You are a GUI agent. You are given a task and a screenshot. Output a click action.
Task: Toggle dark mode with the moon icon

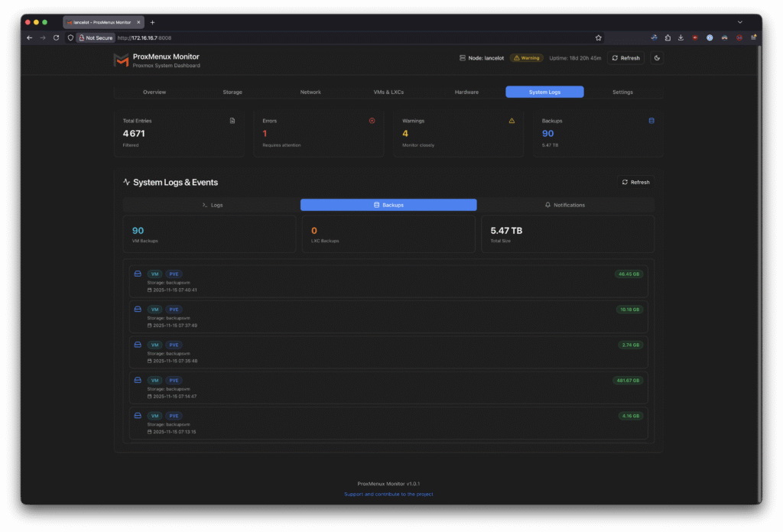pyautogui.click(x=657, y=58)
